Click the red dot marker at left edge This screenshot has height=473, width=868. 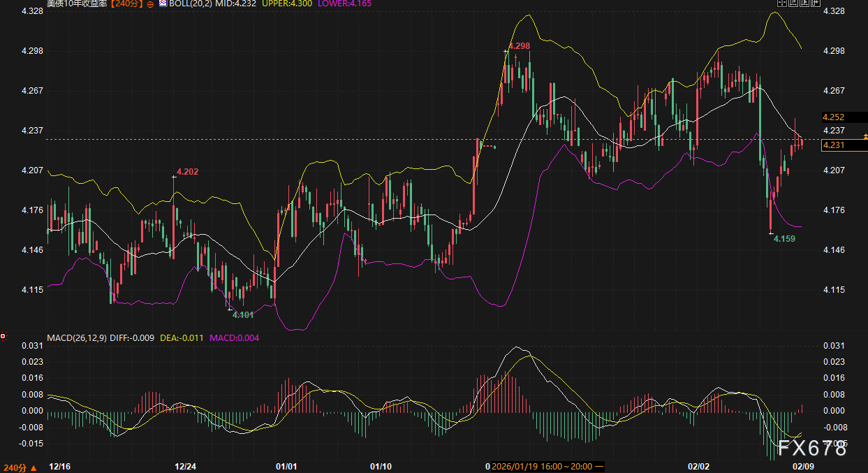coord(3,336)
